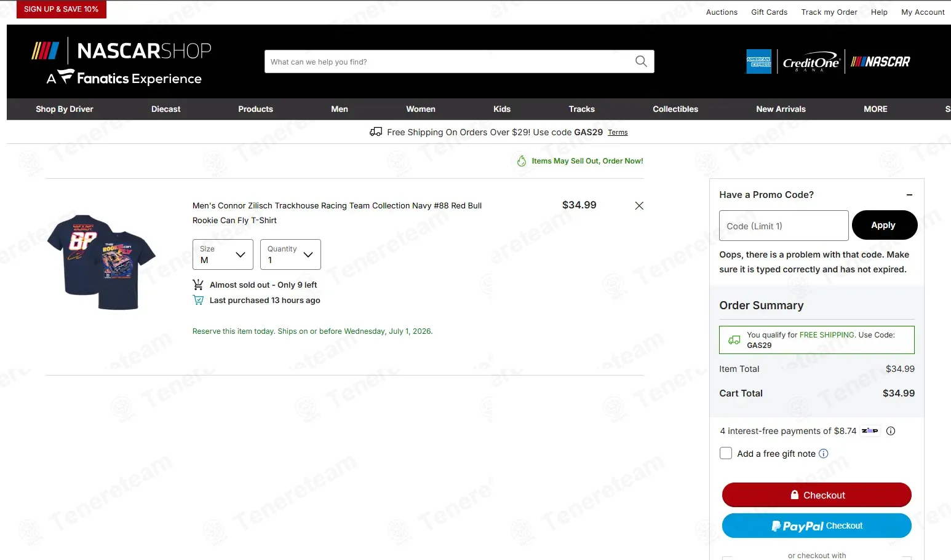Open the Diecast menu
Image resolution: width=951 pixels, height=560 pixels.
click(x=166, y=109)
